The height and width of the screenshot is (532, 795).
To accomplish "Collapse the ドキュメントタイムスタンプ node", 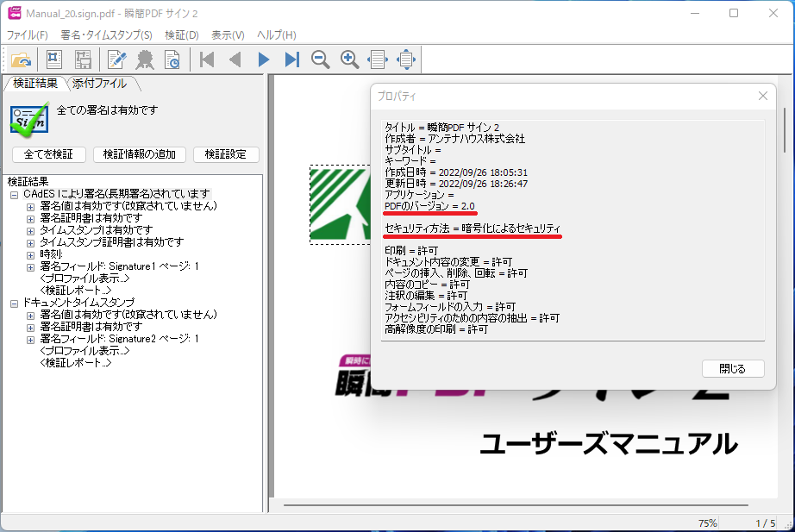I will 14,304.
